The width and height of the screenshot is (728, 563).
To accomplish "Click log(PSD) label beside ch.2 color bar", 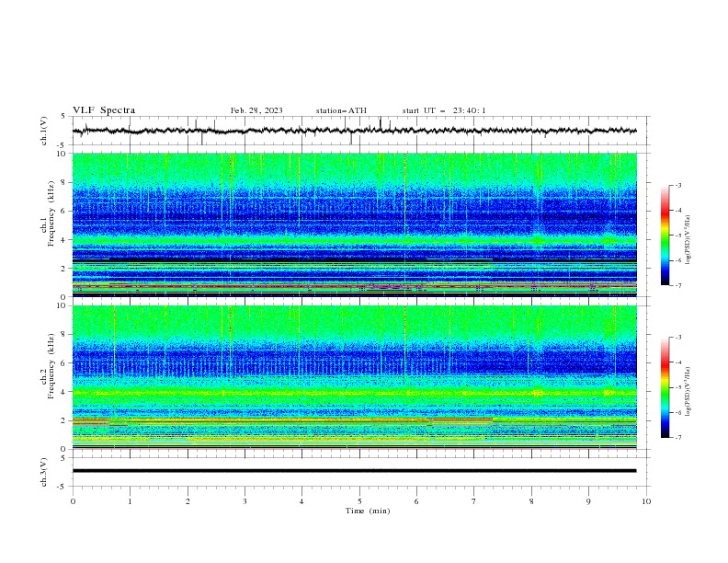I will 688,391.
